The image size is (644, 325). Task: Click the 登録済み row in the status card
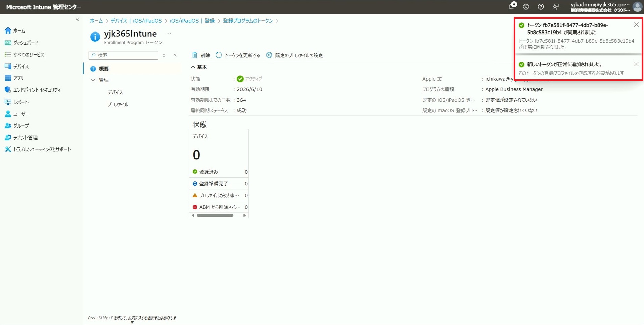tap(219, 172)
